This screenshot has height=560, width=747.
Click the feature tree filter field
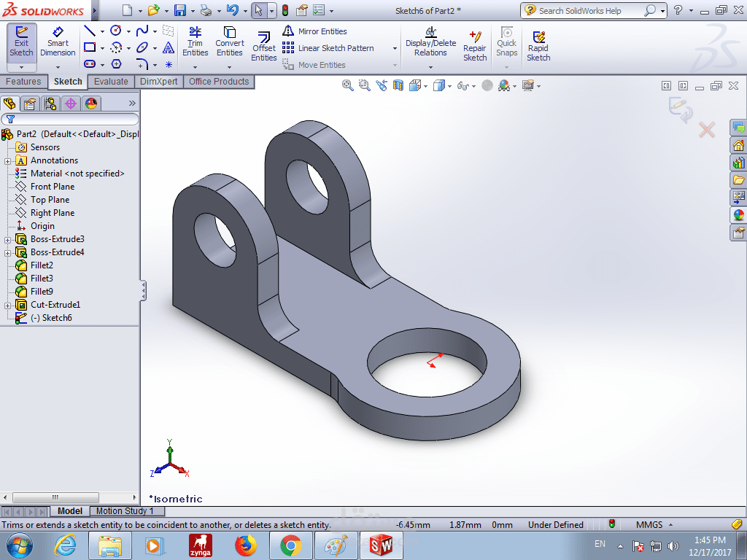click(x=69, y=119)
